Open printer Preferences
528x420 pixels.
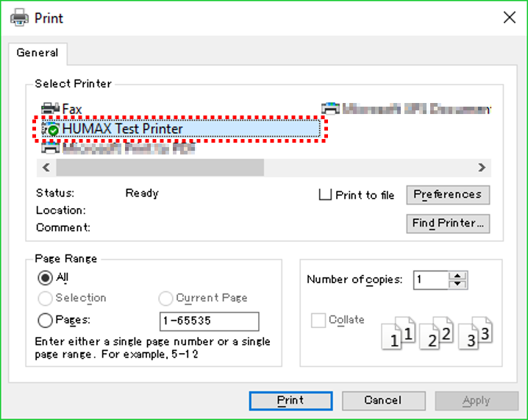[448, 195]
